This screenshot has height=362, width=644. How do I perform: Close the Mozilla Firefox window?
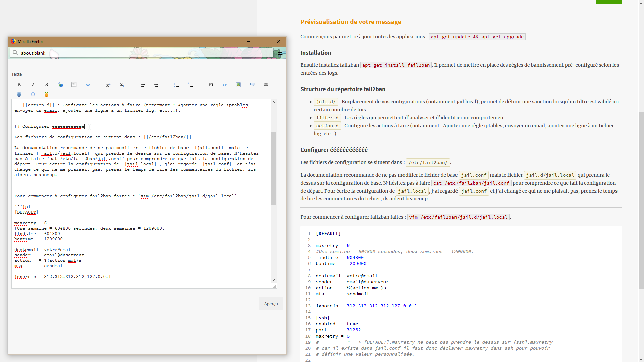tap(279, 41)
